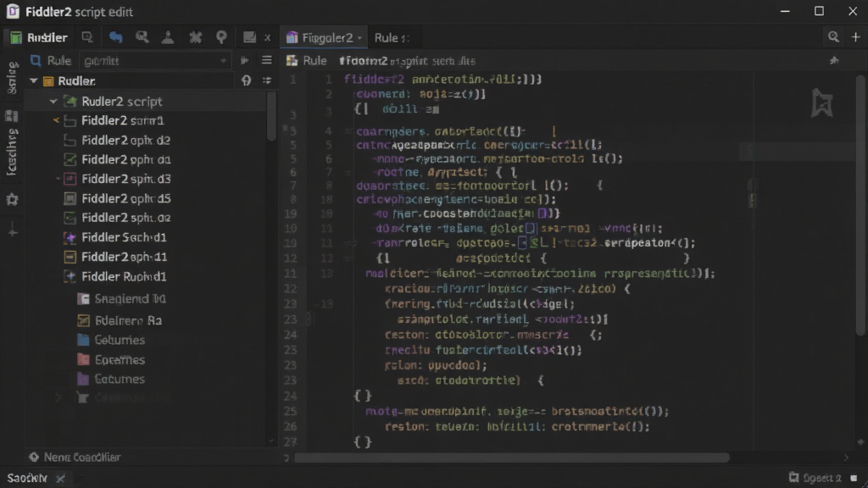Click the blue undo arrow toolbar icon
The image size is (868, 488).
(115, 37)
